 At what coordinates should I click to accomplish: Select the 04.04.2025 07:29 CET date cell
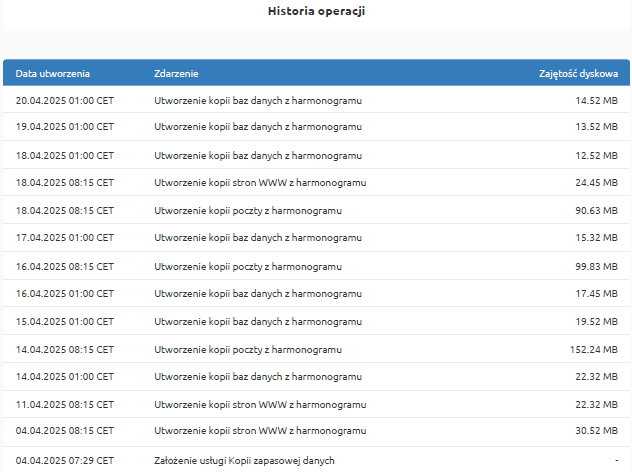[x=65, y=460]
